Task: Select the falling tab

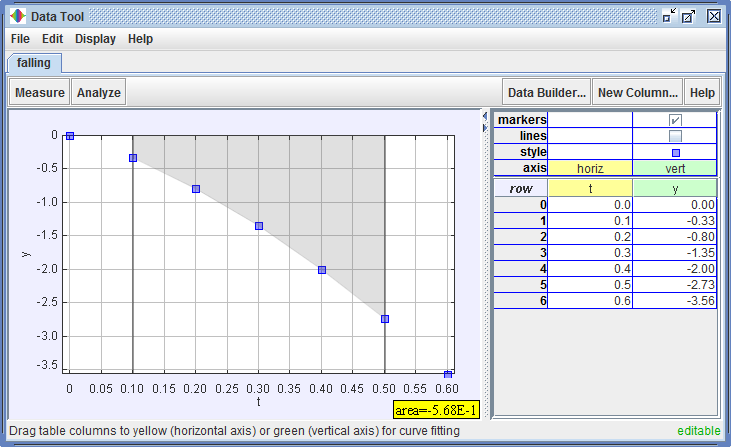Action: [34, 62]
